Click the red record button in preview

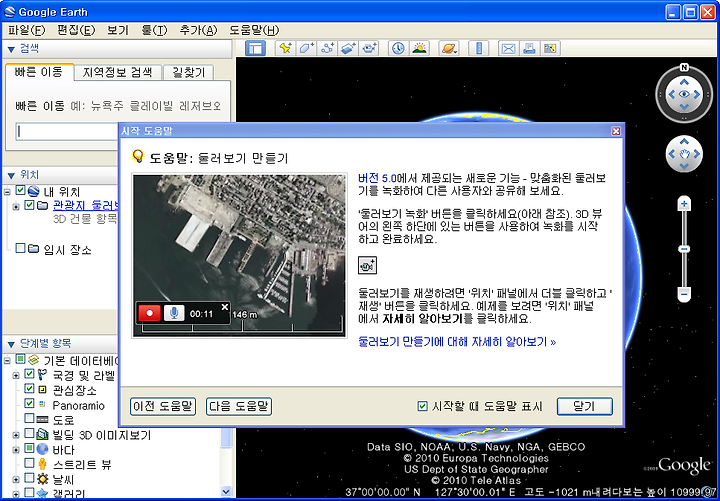(149, 313)
